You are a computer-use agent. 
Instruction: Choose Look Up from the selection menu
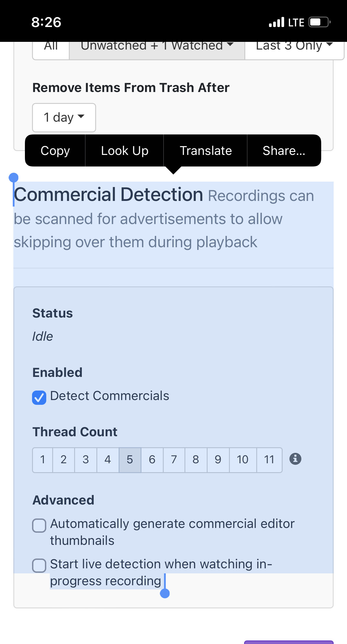tap(125, 151)
